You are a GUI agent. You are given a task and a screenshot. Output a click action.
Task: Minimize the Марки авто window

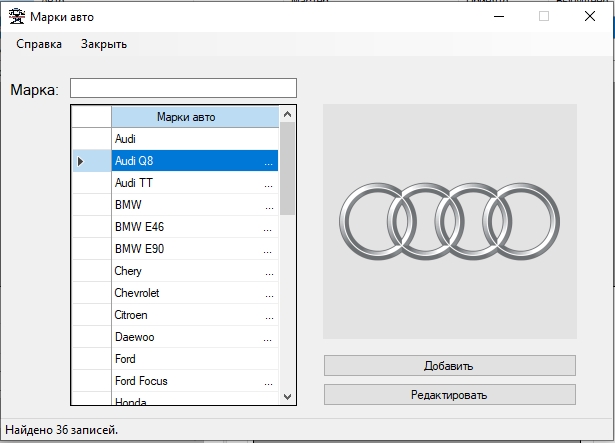click(499, 16)
